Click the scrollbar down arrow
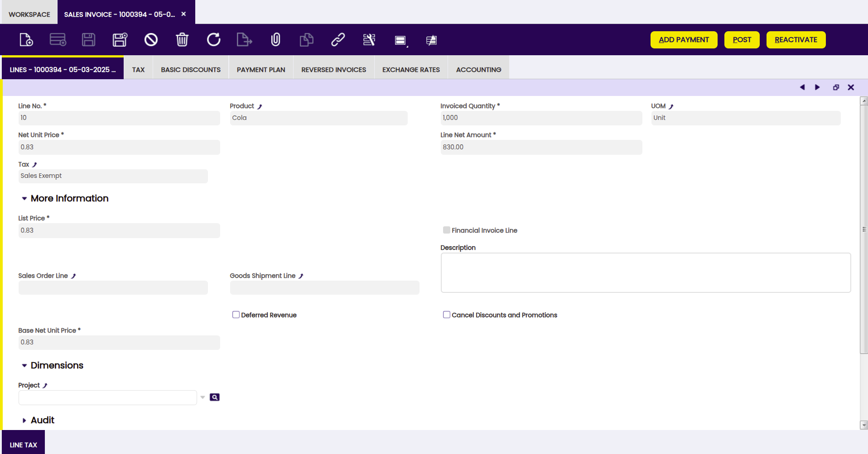The image size is (868, 454). tap(864, 425)
